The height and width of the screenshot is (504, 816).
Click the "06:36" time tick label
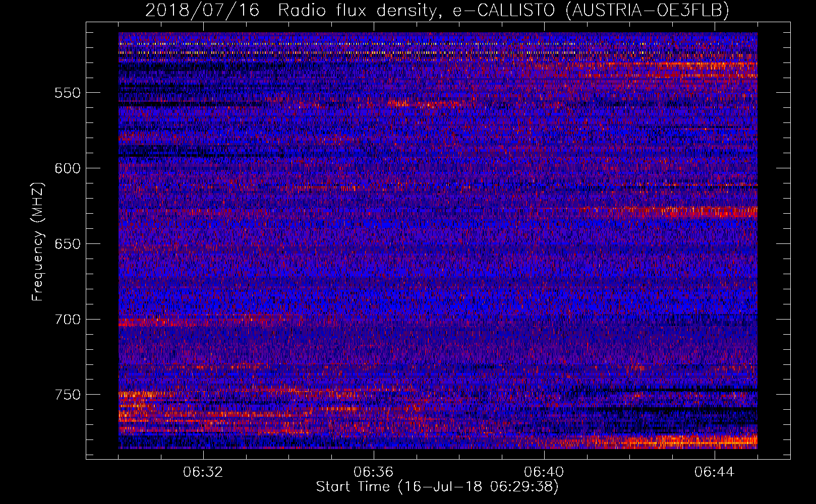click(374, 472)
